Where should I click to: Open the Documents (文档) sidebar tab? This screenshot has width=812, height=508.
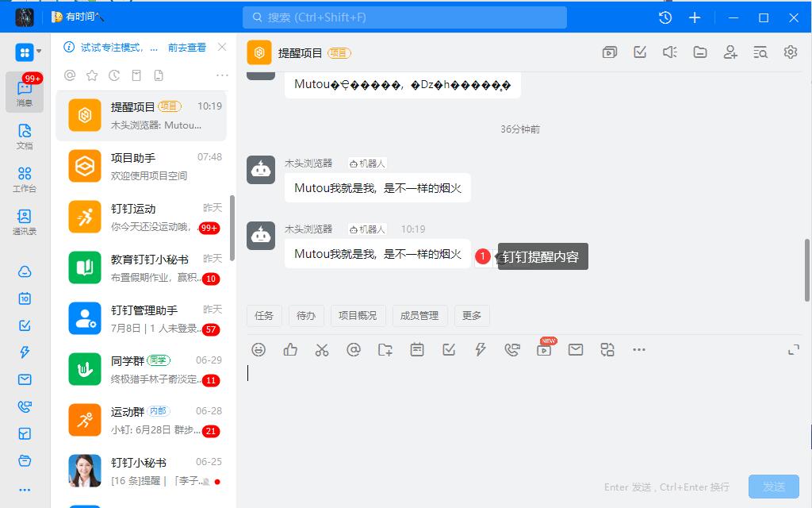pos(25,137)
